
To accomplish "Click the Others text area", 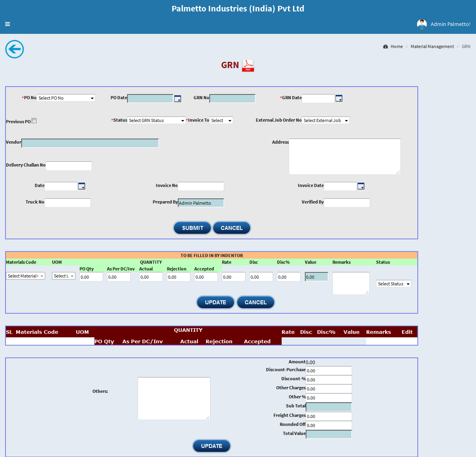I will pyautogui.click(x=174, y=398).
